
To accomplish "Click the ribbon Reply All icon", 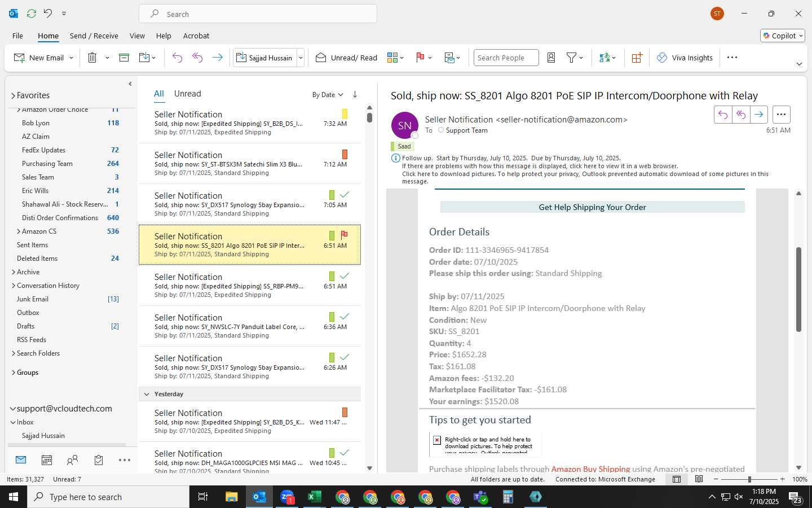I will pos(197,58).
